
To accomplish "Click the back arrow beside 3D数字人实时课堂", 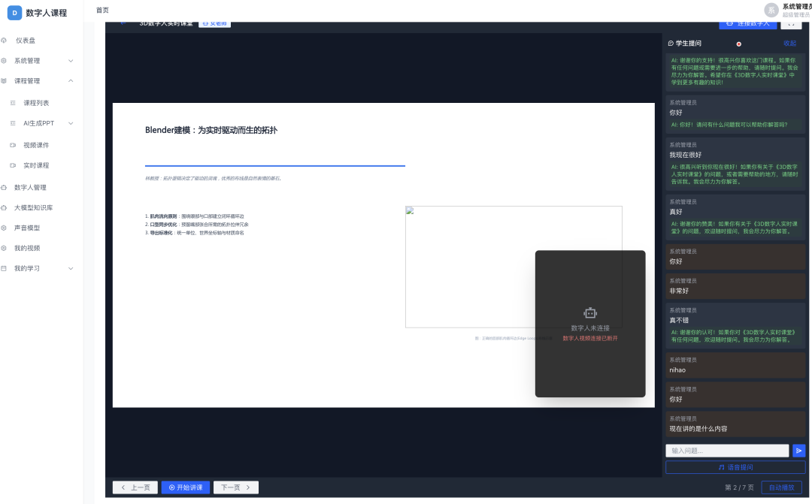I will point(123,23).
